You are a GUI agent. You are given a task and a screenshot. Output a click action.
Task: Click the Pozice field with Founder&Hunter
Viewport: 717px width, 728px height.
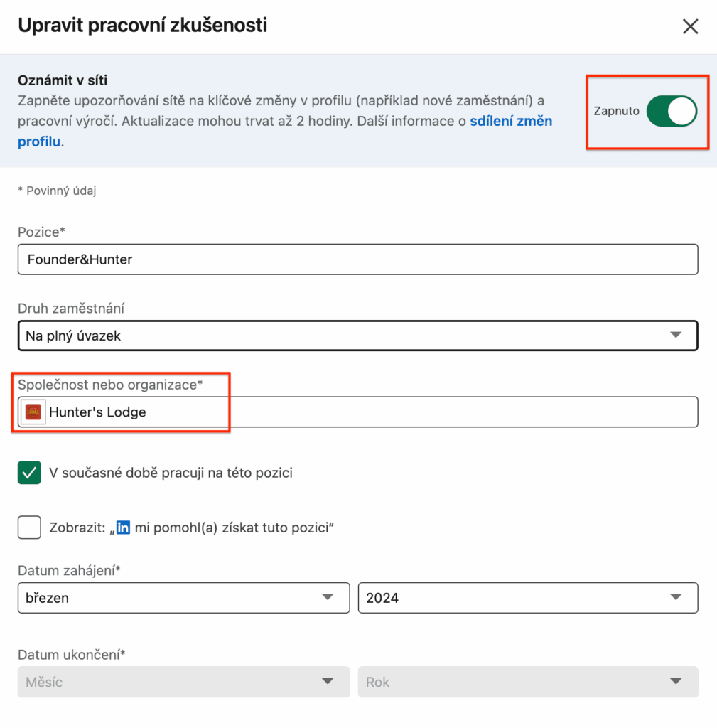click(358, 259)
